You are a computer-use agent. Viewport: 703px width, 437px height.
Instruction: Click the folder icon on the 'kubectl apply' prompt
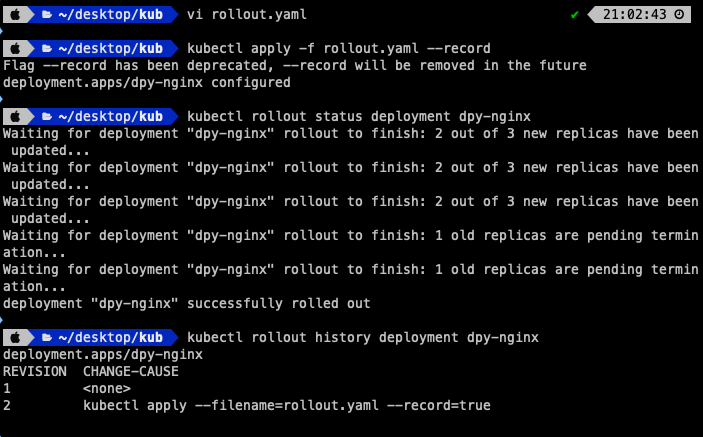click(x=47, y=49)
